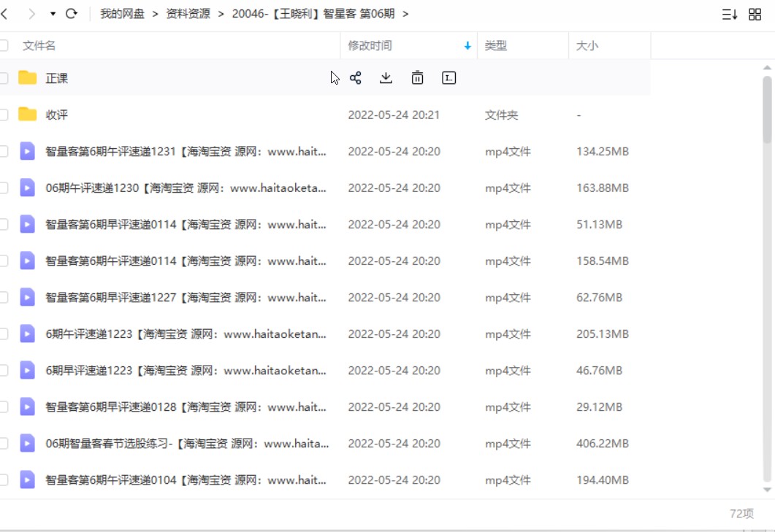The width and height of the screenshot is (775, 532).
Task: Select checkbox of 早评速递0114 file
Action: pyautogui.click(x=4, y=224)
